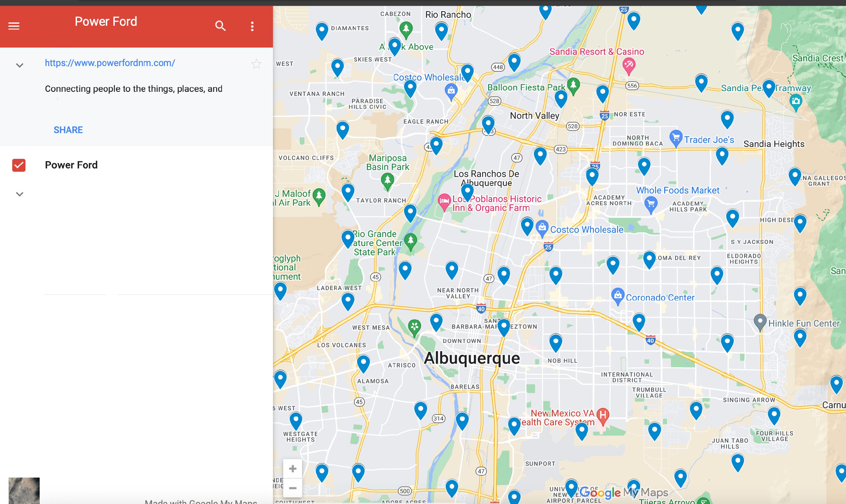Open the three-dot more options menu
Viewport: 846px width, 504px height.
click(x=252, y=26)
